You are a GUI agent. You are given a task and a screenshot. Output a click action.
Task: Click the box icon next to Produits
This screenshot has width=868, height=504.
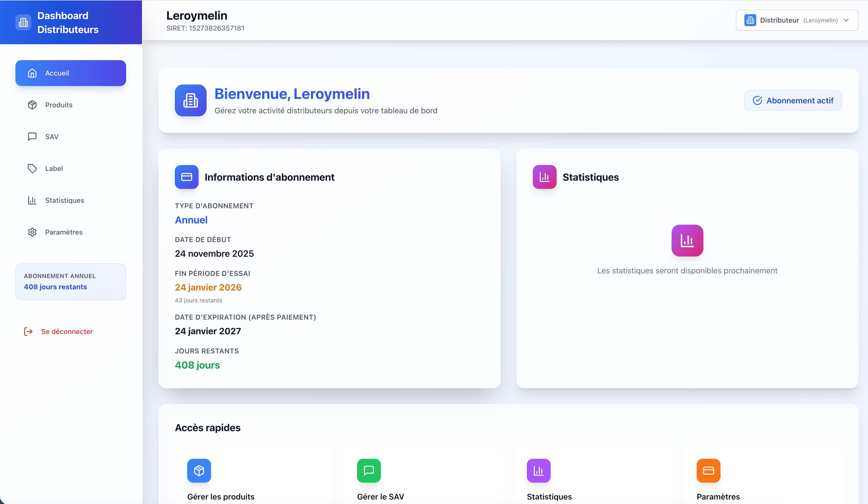point(32,105)
